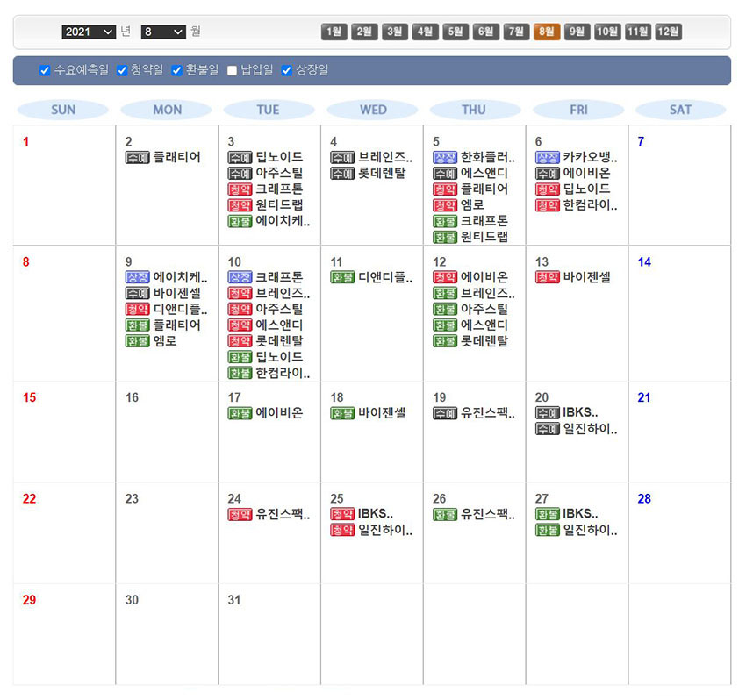Open 유진스팩.. entry on the 24th

coord(283,514)
